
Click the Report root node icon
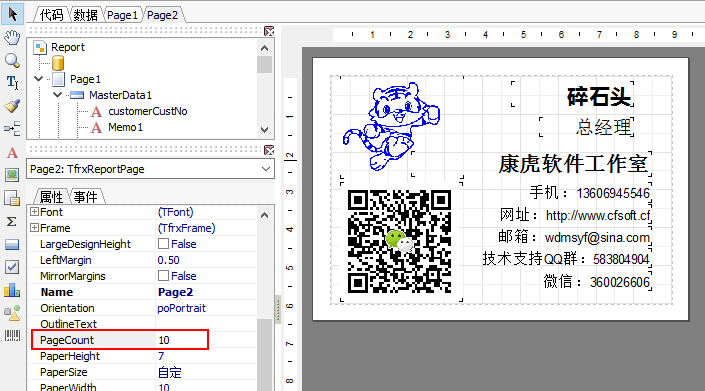40,48
